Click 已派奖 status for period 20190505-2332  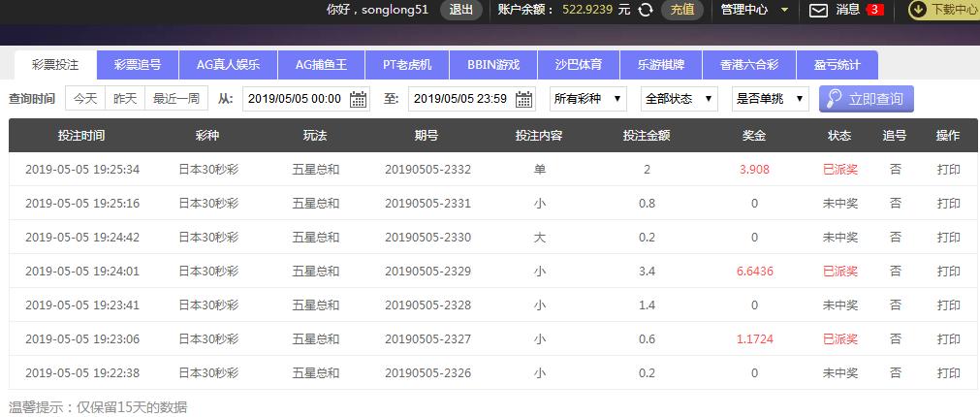(840, 170)
